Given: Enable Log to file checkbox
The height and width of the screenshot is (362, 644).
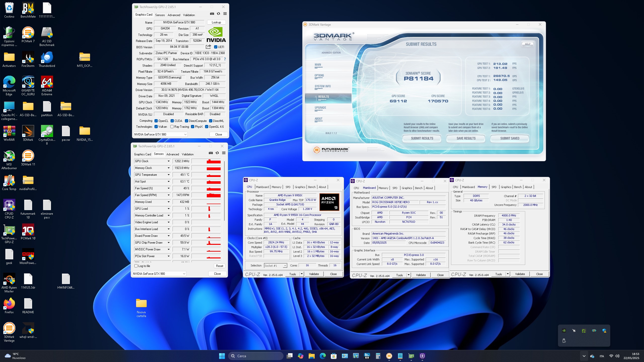Looking at the screenshot, I should (136, 266).
